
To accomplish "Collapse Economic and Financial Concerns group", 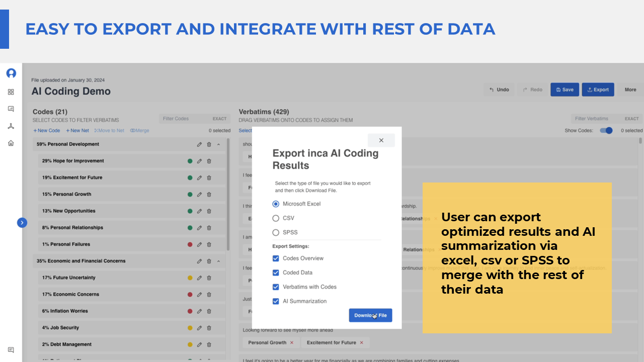I will tap(219, 261).
